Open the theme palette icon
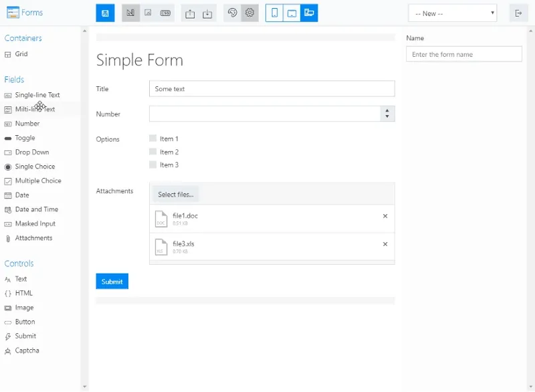The height and width of the screenshot is (392, 535). click(x=232, y=13)
